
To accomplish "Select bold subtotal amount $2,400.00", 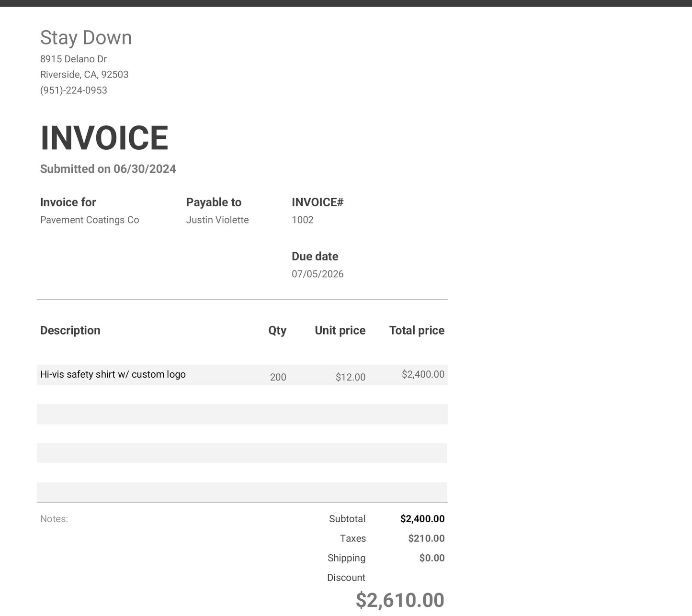I will 422,519.
